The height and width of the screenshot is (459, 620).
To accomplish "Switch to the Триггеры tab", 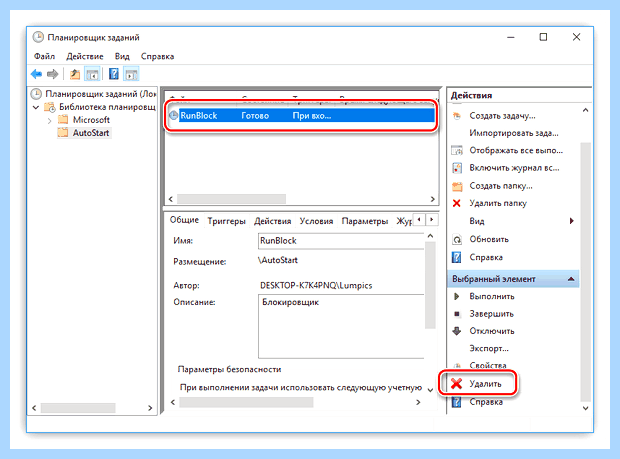I will (x=227, y=221).
